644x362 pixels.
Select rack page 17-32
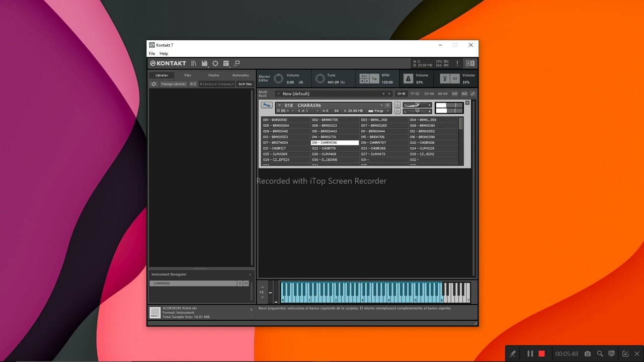(x=415, y=94)
